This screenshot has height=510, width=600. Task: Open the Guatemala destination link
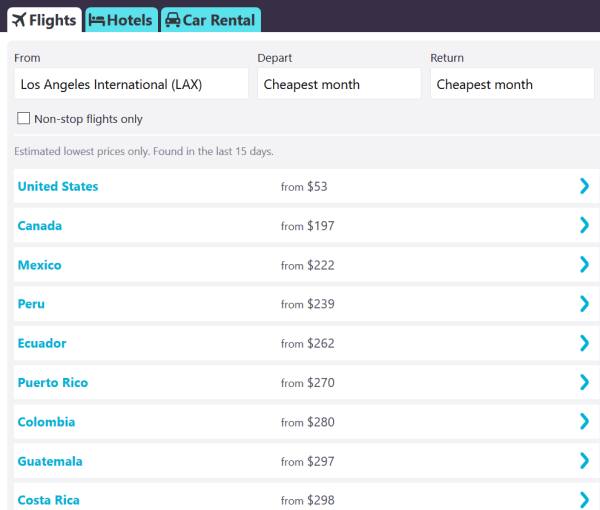(50, 461)
